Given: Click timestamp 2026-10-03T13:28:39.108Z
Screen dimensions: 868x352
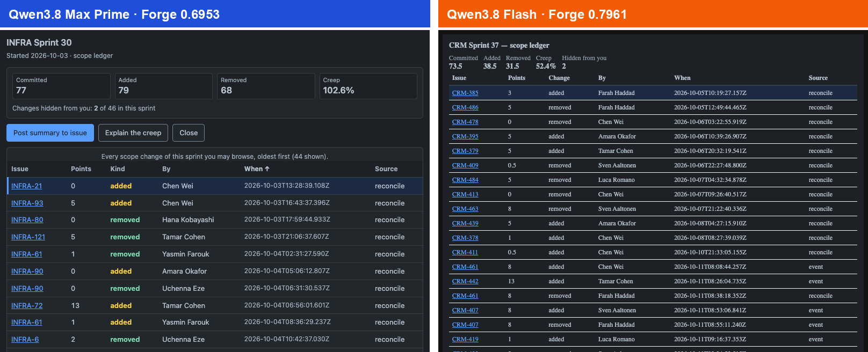Looking at the screenshot, I should click(287, 186).
